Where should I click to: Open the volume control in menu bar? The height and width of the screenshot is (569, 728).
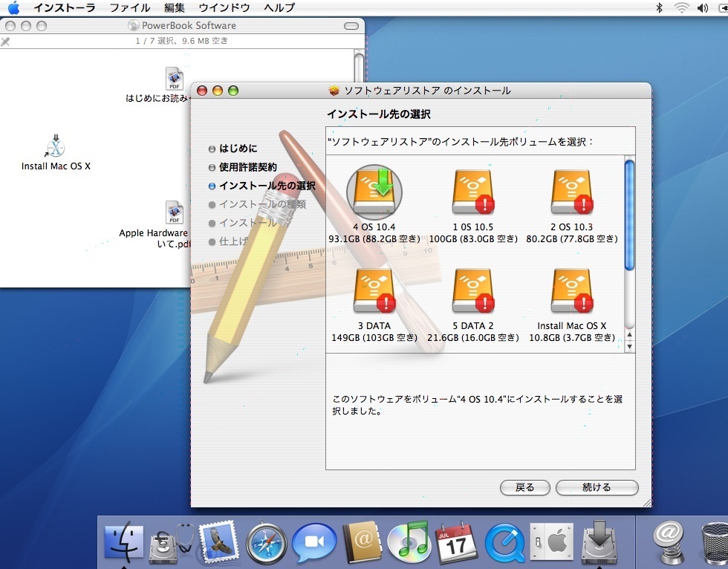703,7
